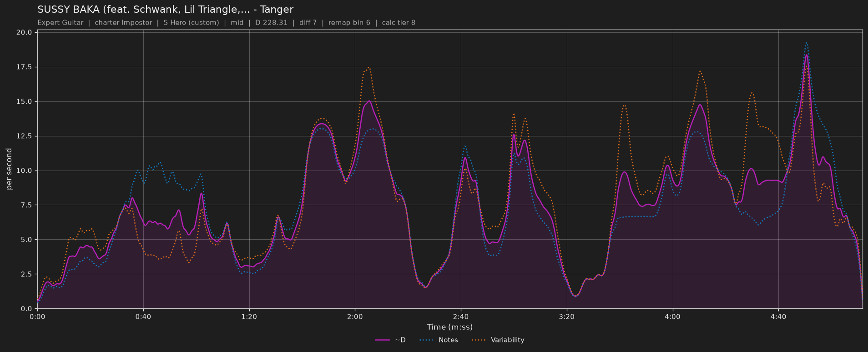Click the y-axis tick '0.0'
Image resolution: width=868 pixels, height=352 pixels.
pyautogui.click(x=26, y=309)
